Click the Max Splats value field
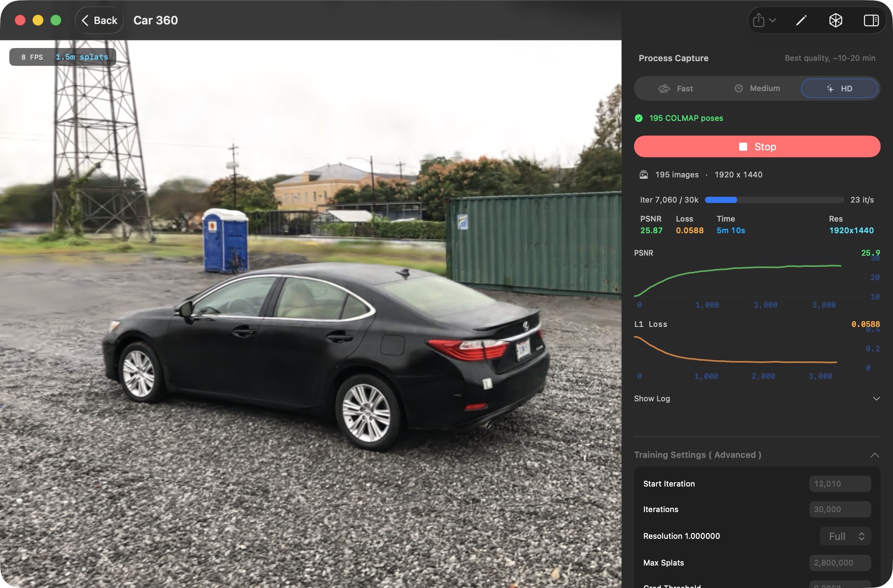The width and height of the screenshot is (893, 588). [840, 562]
